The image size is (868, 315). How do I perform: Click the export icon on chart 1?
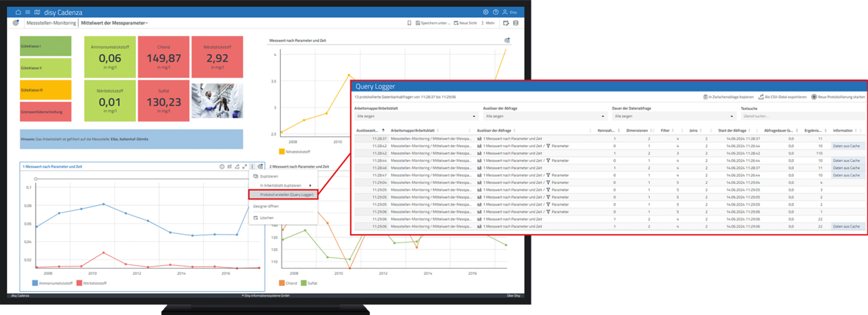pos(237,166)
